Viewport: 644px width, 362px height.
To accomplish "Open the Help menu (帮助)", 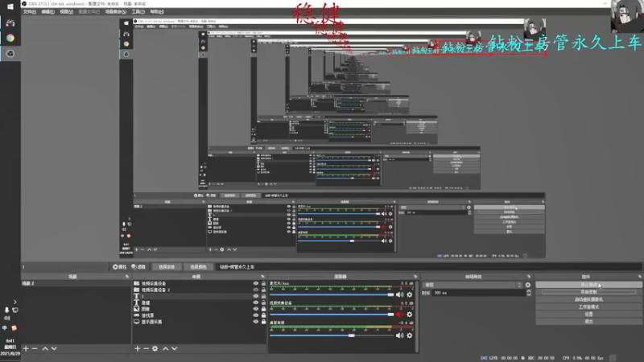I will pyautogui.click(x=157, y=12).
